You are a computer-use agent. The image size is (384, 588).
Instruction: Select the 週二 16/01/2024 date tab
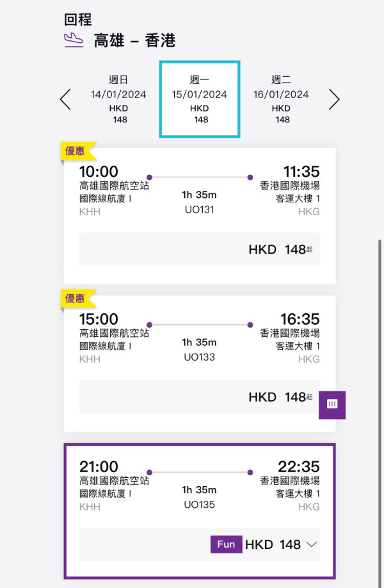[x=282, y=99]
